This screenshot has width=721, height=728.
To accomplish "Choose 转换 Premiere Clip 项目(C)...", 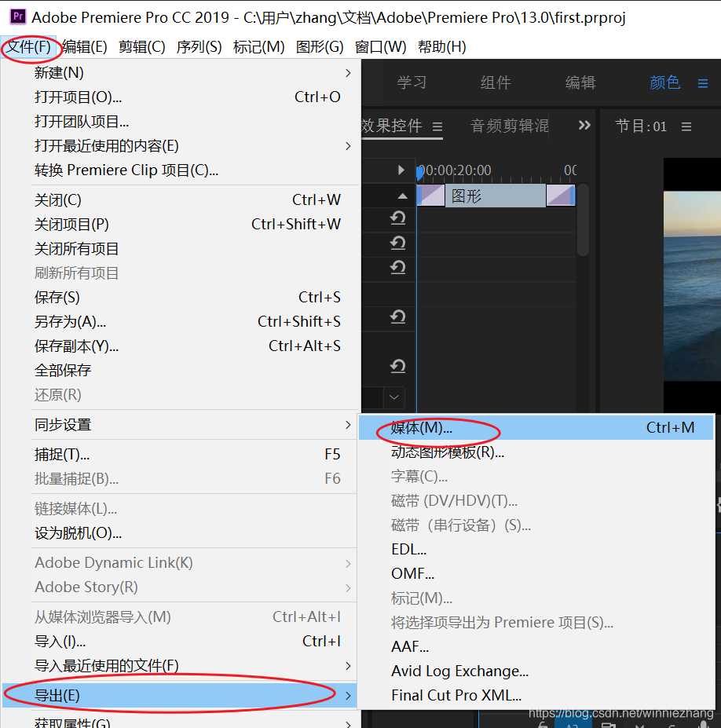I will click(193, 170).
